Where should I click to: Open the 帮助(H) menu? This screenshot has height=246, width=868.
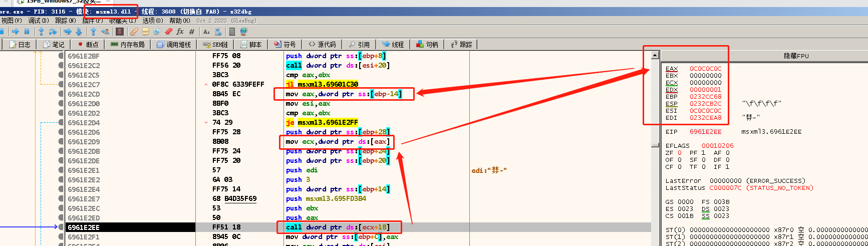point(180,21)
